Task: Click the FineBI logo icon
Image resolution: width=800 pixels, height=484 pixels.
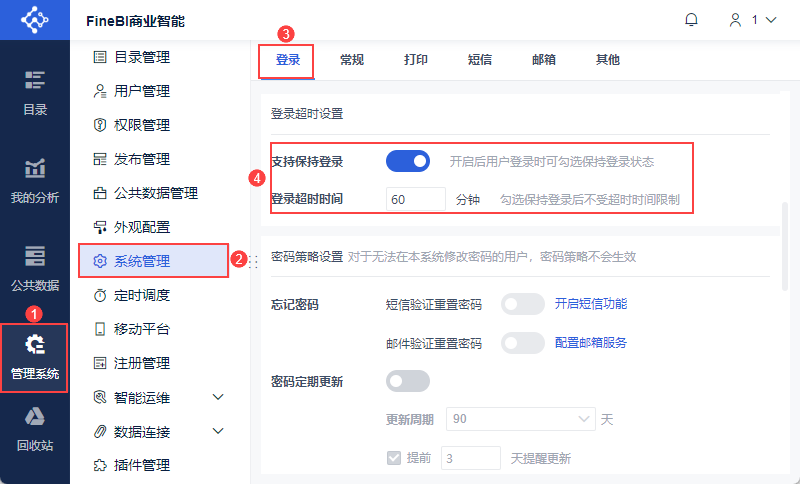Action: click(x=35, y=20)
